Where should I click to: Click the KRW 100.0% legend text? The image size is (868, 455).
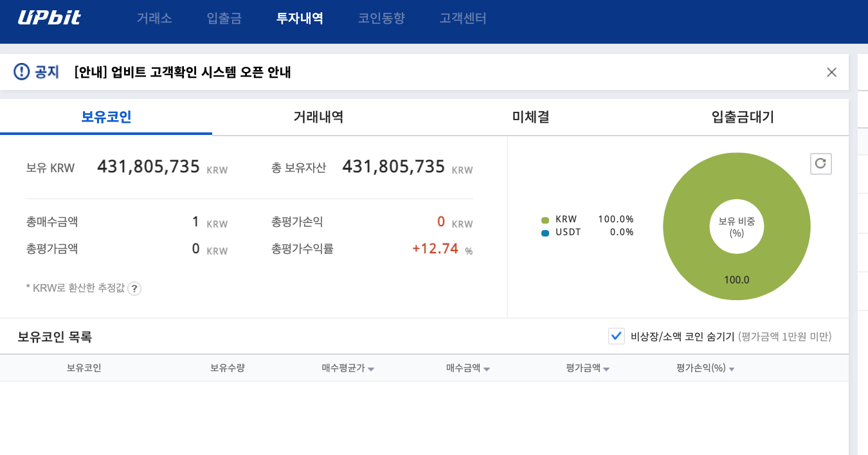pos(595,219)
